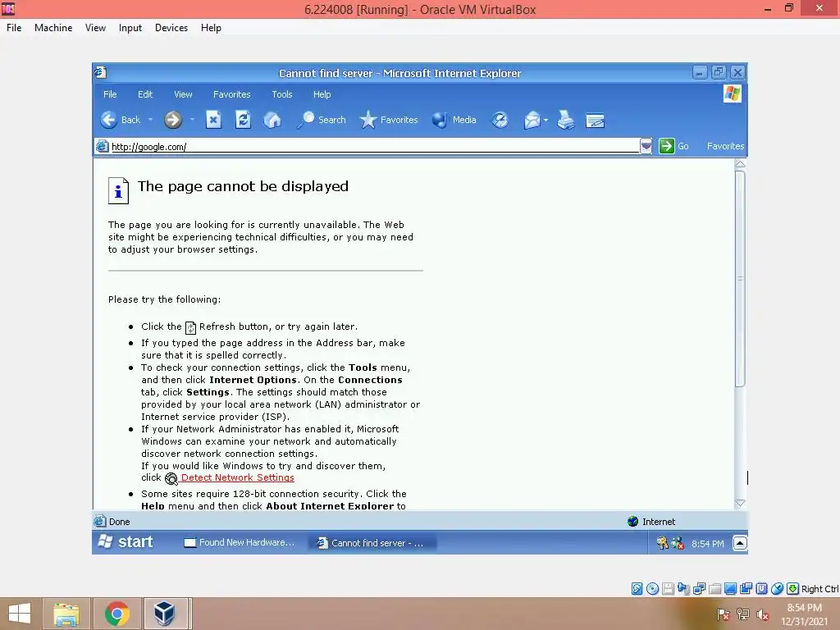Click the Favorites links bar label
The width and height of the screenshot is (840, 630).
(725, 146)
